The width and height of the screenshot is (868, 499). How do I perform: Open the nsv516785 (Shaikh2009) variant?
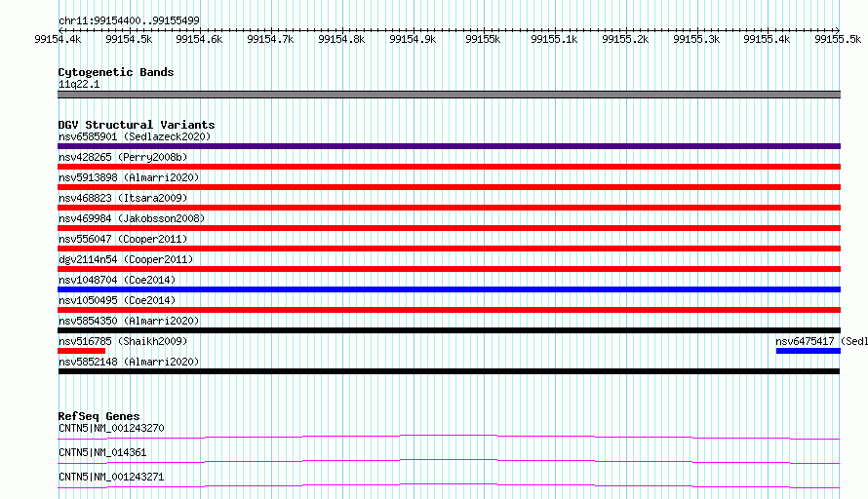(x=123, y=341)
